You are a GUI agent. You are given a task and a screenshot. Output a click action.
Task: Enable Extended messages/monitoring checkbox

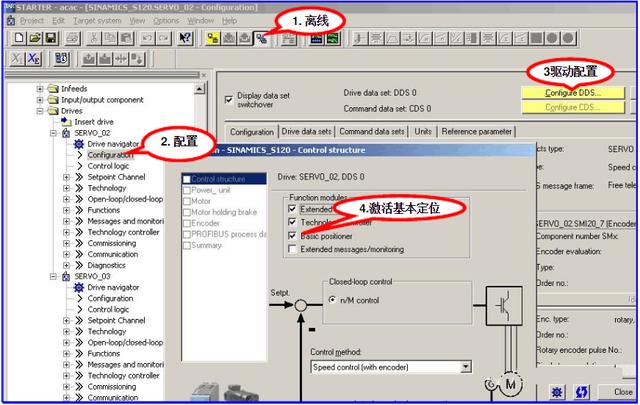tap(293, 248)
